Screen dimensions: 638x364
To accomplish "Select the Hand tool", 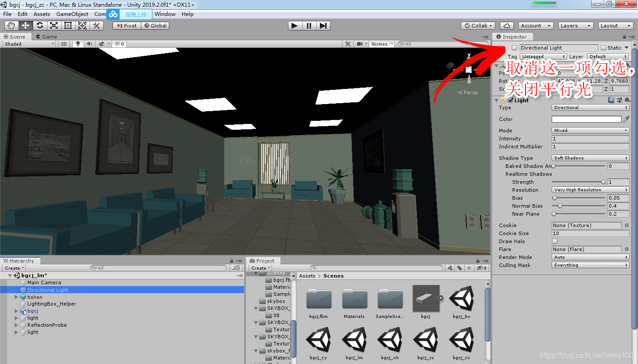I will 11,26.
